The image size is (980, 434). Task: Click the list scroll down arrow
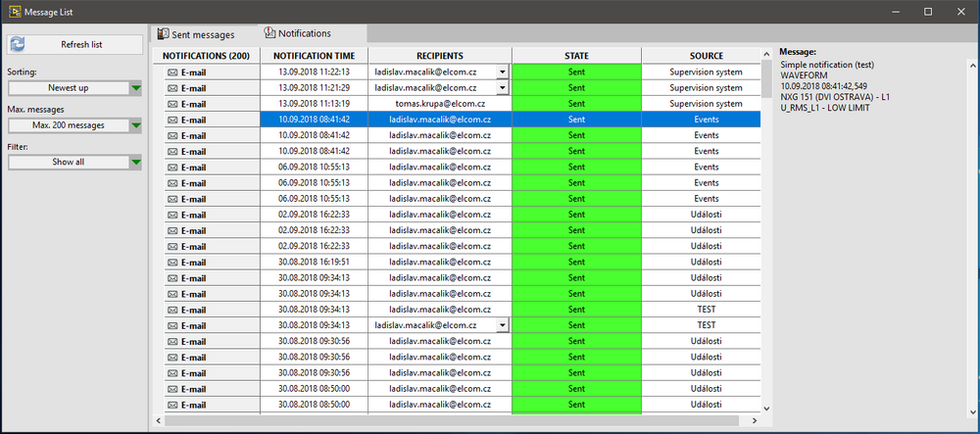pyautogui.click(x=767, y=408)
